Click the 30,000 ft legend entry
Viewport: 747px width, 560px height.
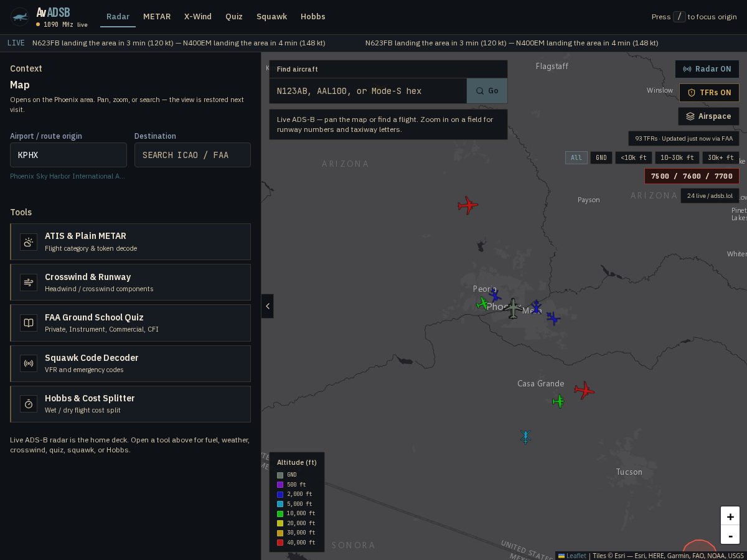click(x=296, y=533)
